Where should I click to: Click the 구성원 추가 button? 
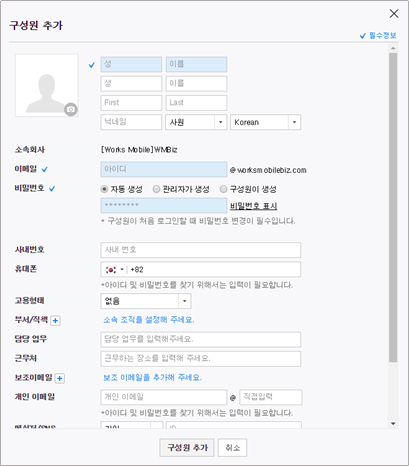click(187, 447)
